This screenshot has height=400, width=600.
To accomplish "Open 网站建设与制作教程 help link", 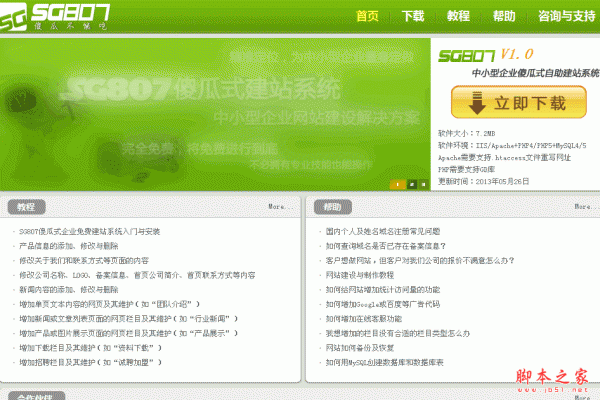I will (x=360, y=275).
